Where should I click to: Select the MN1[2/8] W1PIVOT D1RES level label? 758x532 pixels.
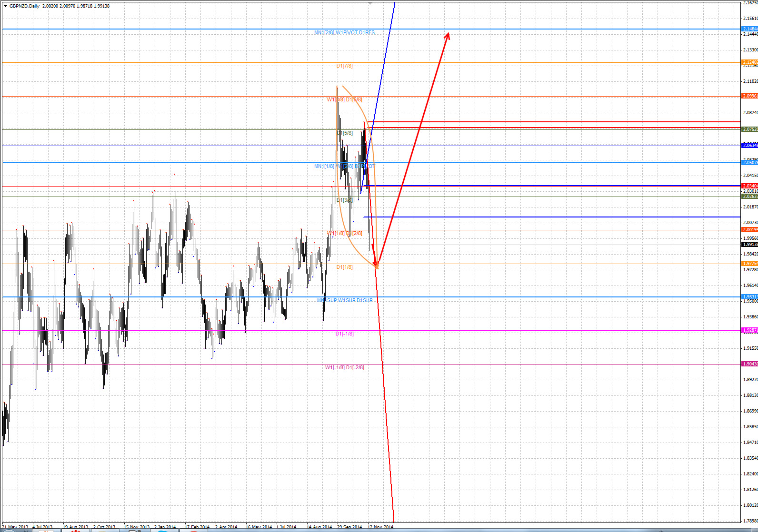(x=344, y=33)
